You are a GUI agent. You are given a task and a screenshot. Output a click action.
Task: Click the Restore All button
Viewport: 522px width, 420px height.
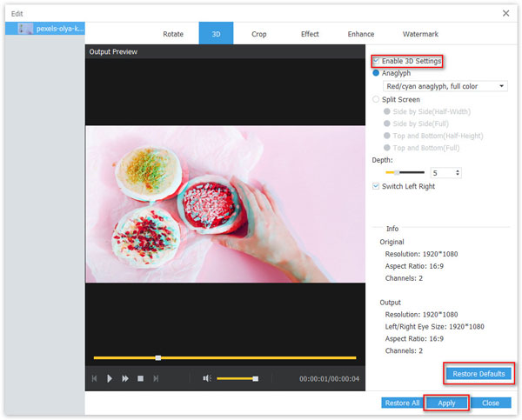click(x=402, y=403)
